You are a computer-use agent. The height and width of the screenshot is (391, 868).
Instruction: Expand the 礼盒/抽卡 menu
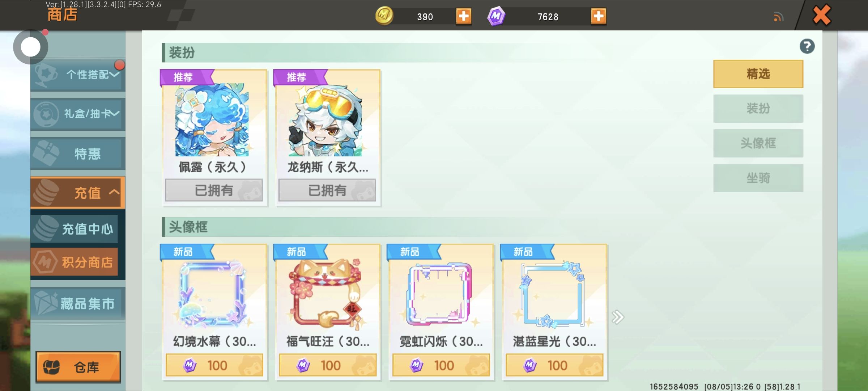coord(78,114)
